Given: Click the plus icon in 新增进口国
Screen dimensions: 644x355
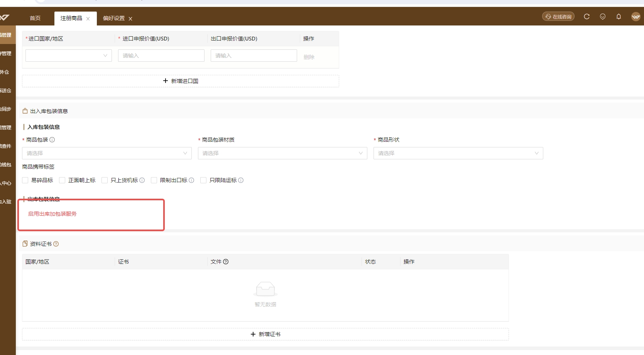Looking at the screenshot, I should pos(166,81).
